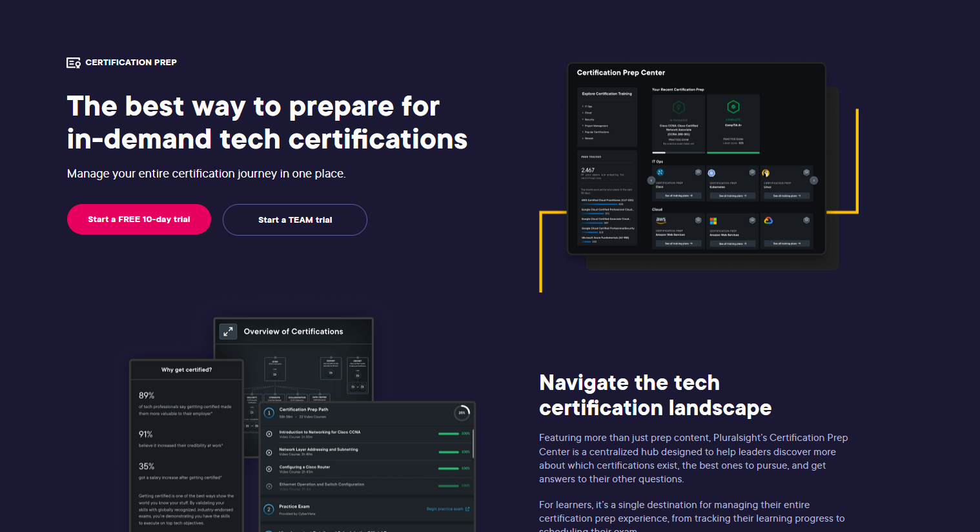Click the Certification Prep Path course list scrollbar
Screen dimensions: 980x532
tap(473, 443)
